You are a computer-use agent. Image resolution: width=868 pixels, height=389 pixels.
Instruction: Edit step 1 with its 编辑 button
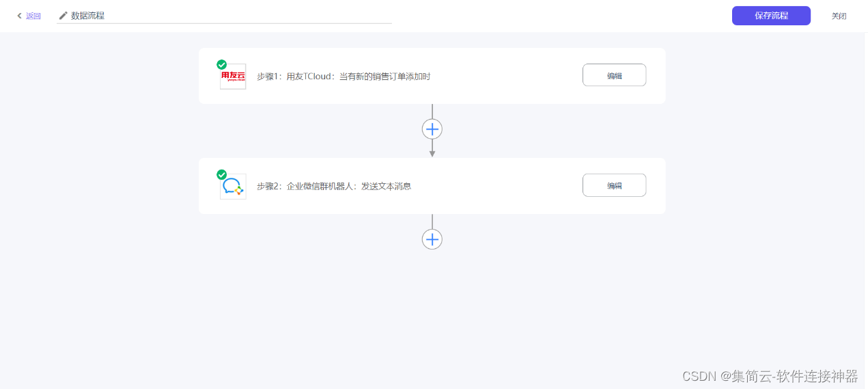(x=614, y=75)
